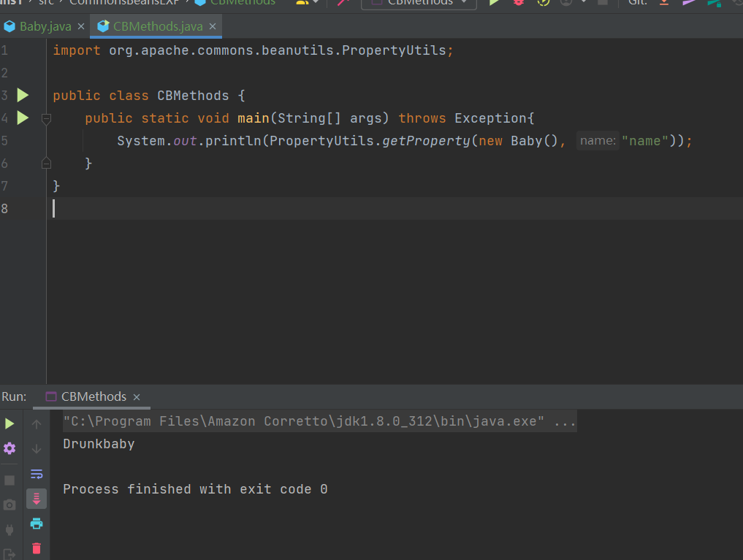This screenshot has width=743, height=560.
Task: Close the CBMethods tab in the Run panel
Action: (137, 397)
